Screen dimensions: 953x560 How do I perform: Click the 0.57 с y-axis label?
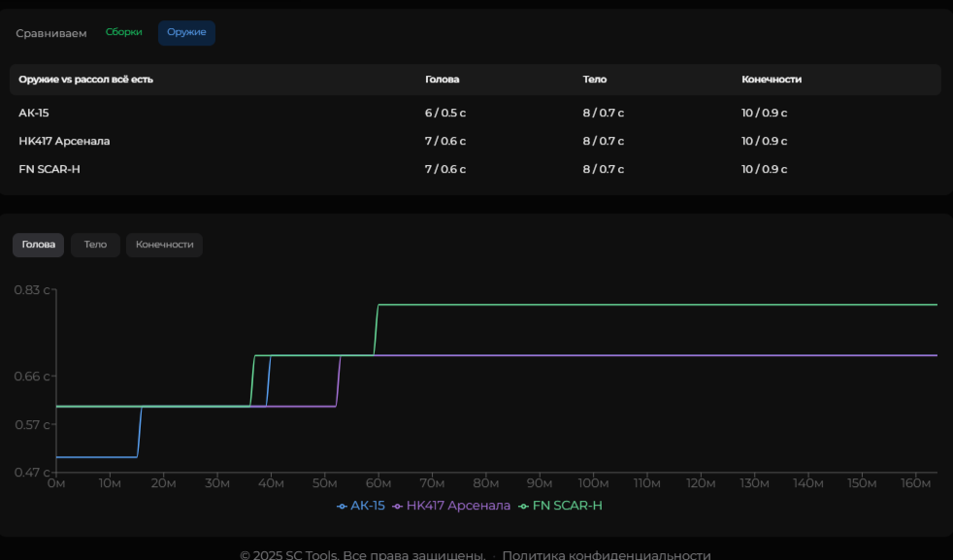tap(32, 424)
